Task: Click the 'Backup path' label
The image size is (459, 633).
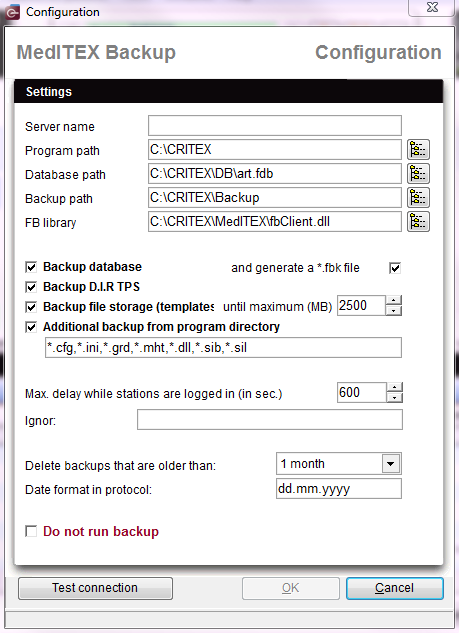Action: pyautogui.click(x=59, y=199)
